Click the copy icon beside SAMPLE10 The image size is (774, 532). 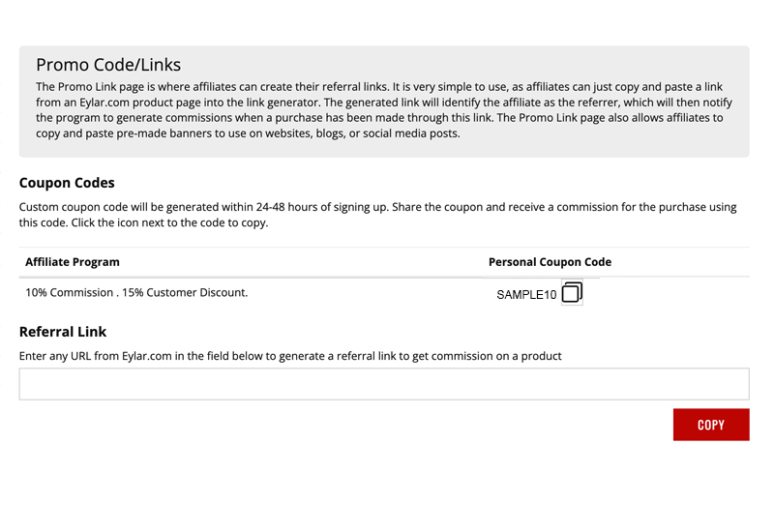click(572, 293)
